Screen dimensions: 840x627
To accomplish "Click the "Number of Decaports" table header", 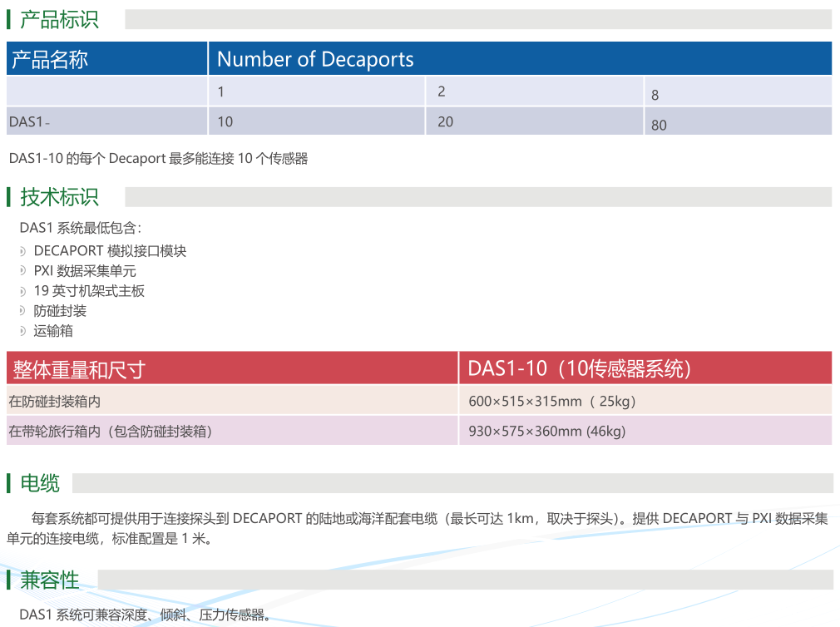I will click(520, 58).
